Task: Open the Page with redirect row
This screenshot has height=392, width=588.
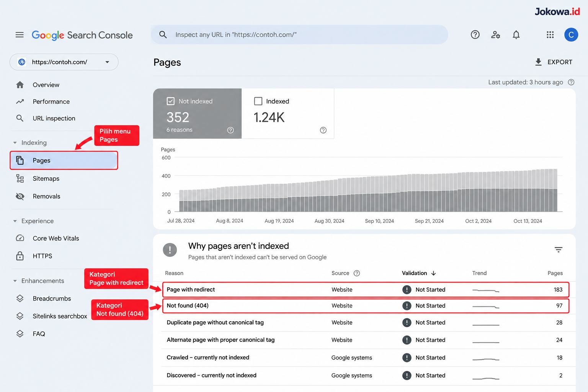Action: click(x=366, y=290)
